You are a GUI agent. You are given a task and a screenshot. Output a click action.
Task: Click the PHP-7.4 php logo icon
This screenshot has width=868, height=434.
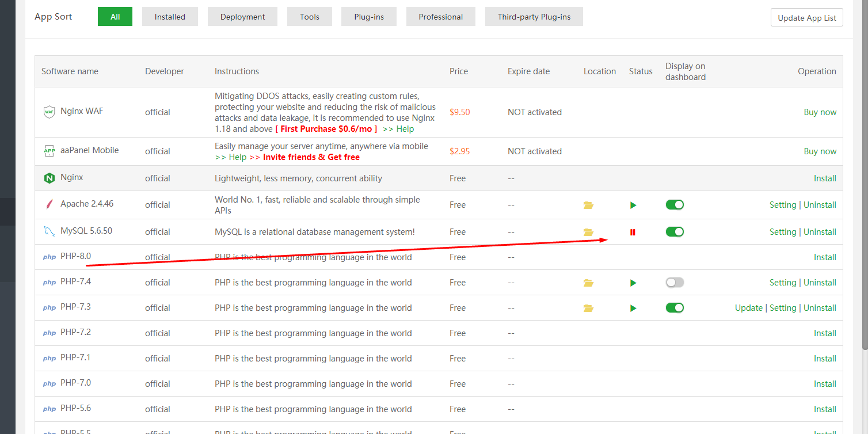point(50,283)
